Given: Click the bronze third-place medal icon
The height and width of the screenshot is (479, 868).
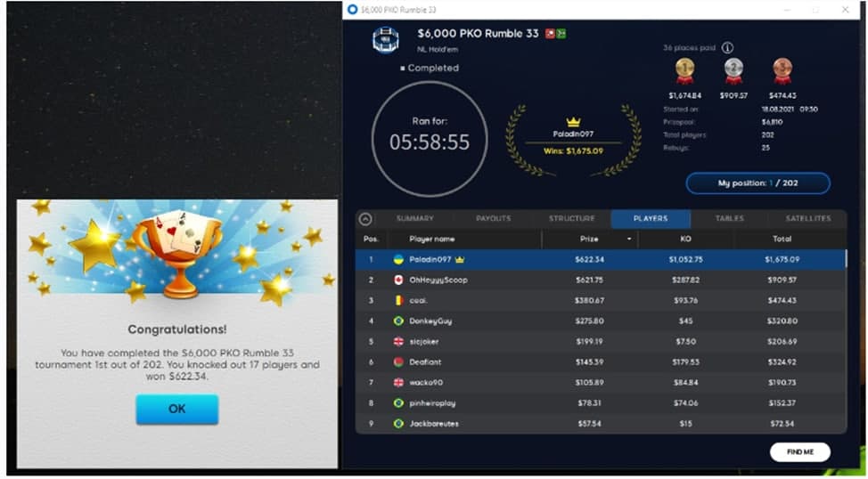Looking at the screenshot, I should 781,69.
